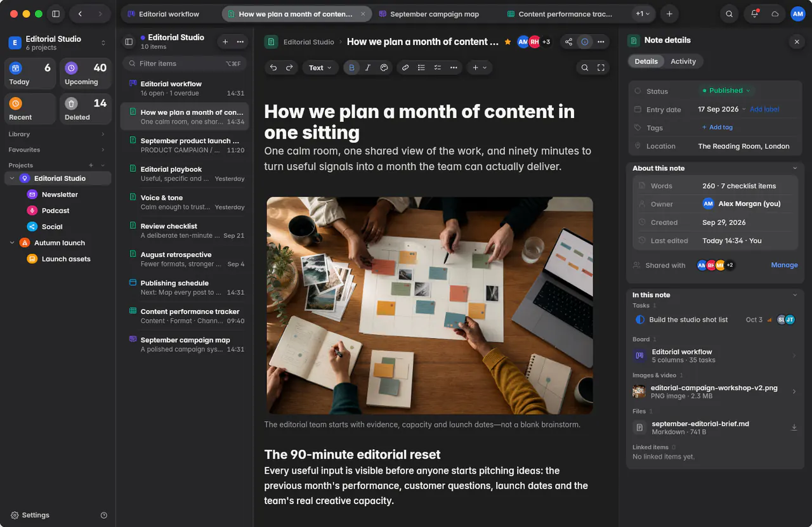The height and width of the screenshot is (527, 812).
Task: Redo using the forward-arrow toolbar icon
Action: [x=289, y=68]
